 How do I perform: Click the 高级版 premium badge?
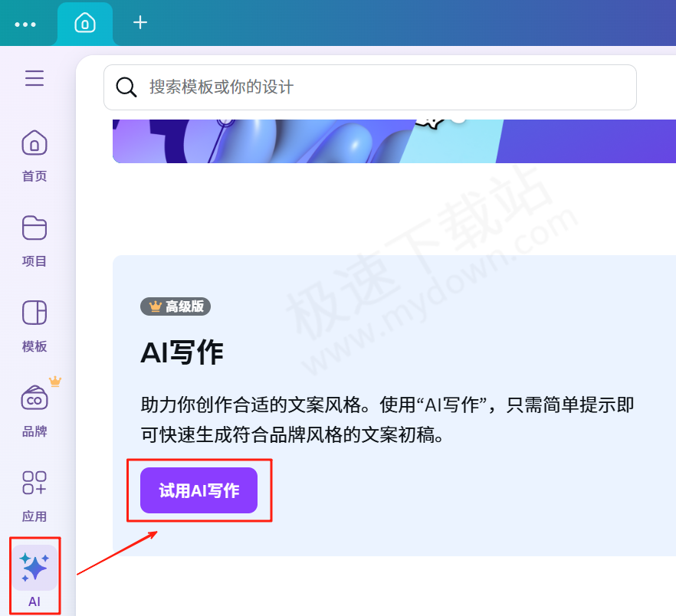(x=175, y=306)
